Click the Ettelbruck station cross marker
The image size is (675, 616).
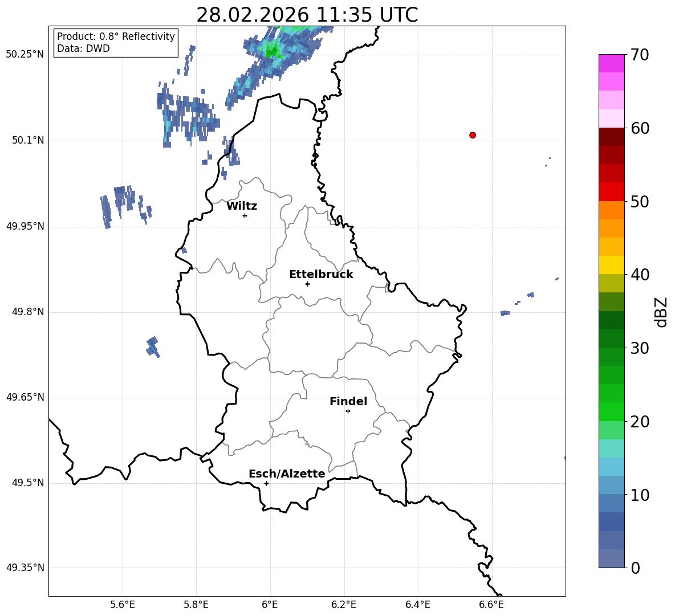307,284
